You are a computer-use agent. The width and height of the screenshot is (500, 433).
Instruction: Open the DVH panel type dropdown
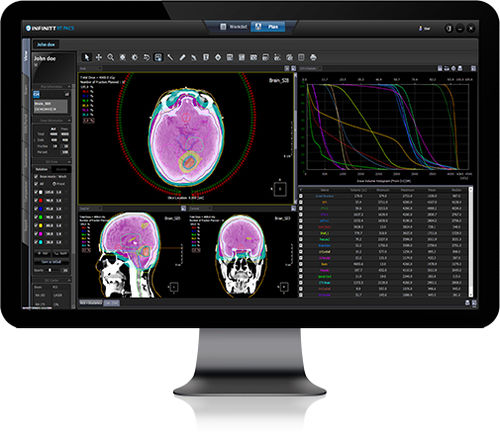pos(310,68)
